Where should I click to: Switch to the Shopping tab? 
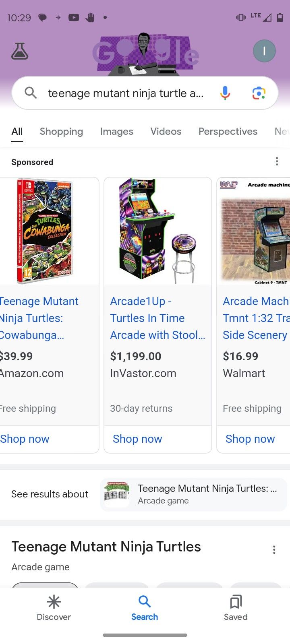61,132
